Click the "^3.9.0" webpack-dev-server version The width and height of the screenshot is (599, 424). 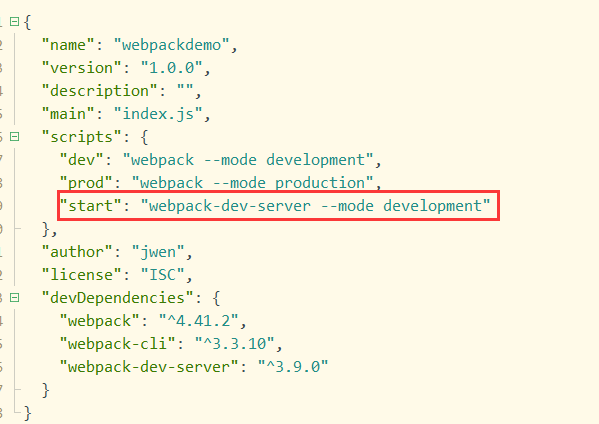[x=293, y=367]
